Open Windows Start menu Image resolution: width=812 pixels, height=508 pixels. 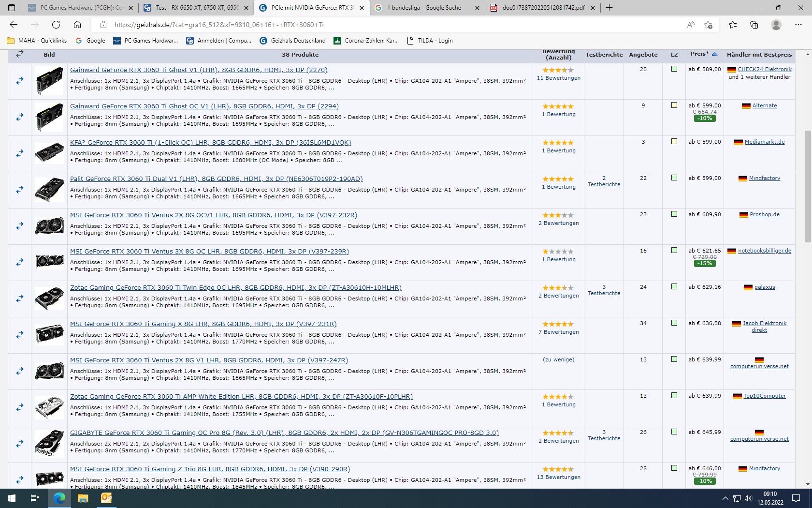click(12, 498)
